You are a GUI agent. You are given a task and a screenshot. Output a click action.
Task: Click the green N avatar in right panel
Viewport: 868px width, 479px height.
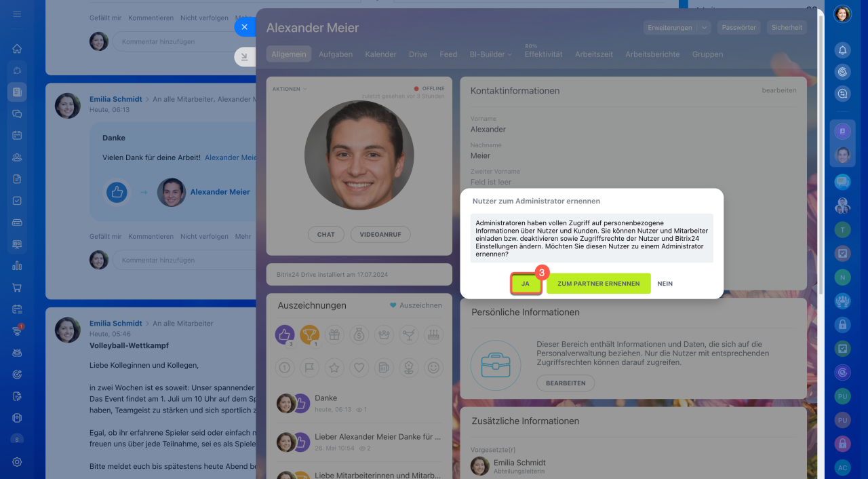pos(842,277)
